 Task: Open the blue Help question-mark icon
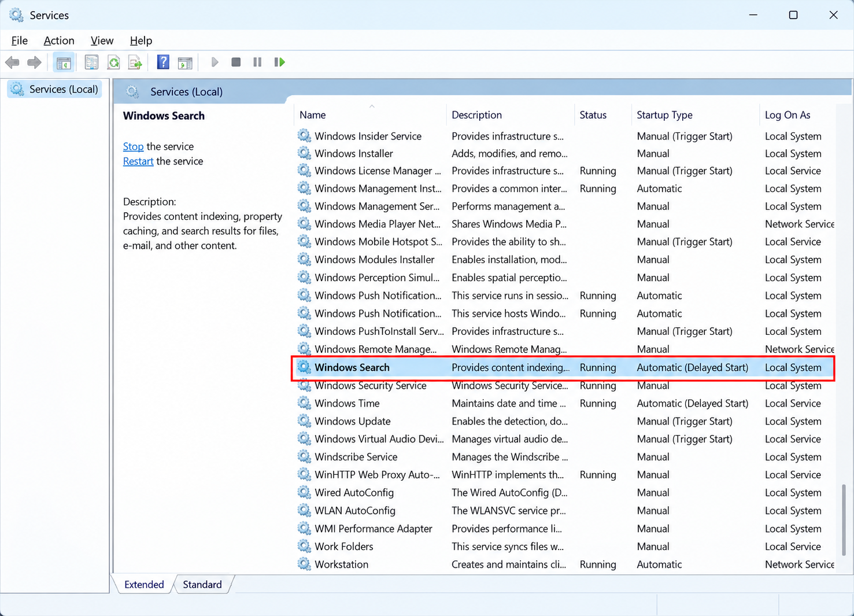(x=163, y=62)
